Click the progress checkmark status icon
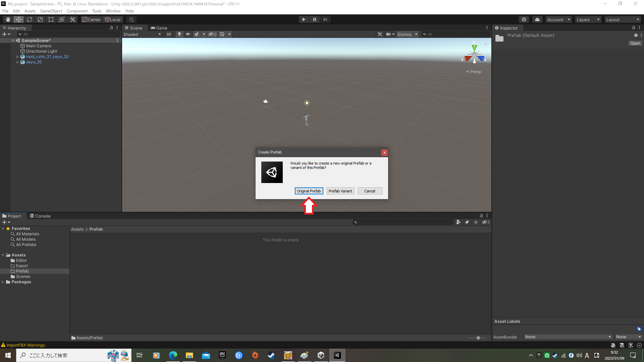This screenshot has width=644, height=362. tap(639, 345)
